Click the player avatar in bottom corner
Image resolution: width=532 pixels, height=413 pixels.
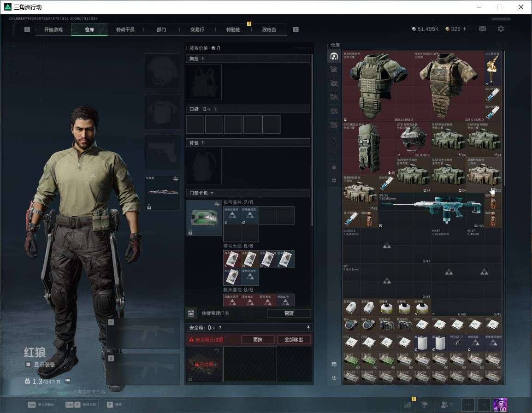500,405
